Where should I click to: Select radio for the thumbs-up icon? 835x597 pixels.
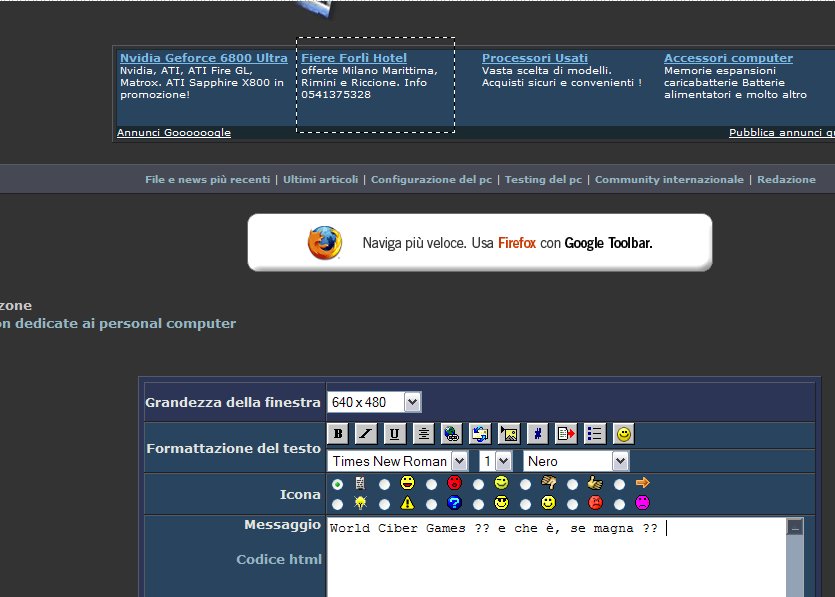point(572,485)
